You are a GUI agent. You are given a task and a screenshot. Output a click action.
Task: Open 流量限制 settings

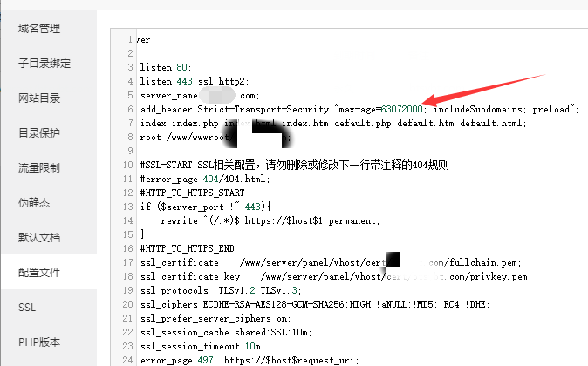click(x=39, y=167)
